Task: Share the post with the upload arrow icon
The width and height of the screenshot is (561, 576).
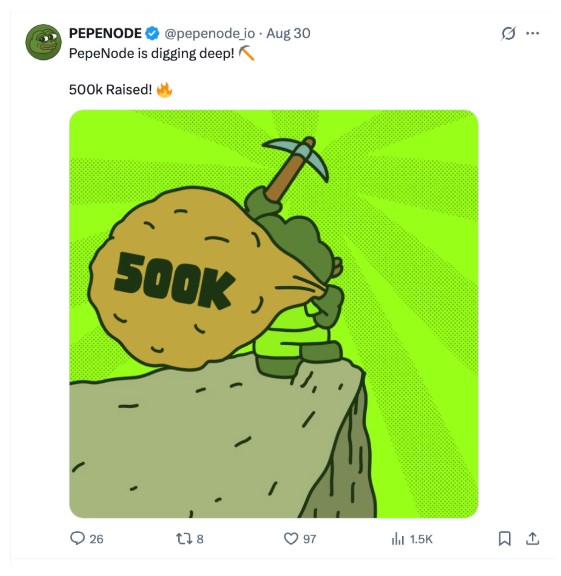Action: coord(532,539)
